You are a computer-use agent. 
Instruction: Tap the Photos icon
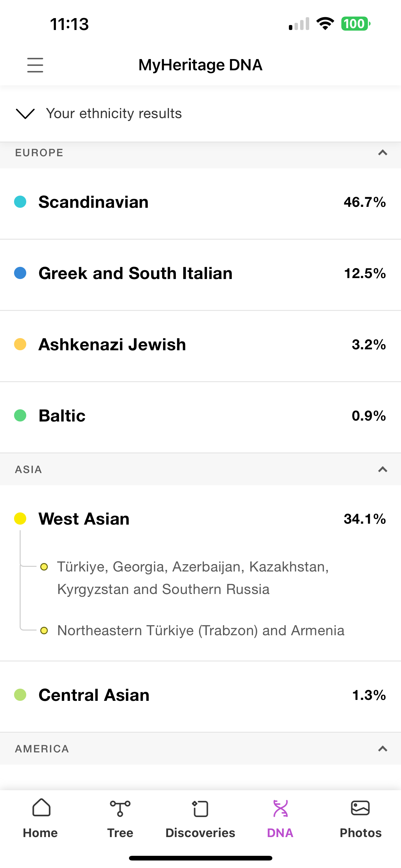[x=360, y=808]
